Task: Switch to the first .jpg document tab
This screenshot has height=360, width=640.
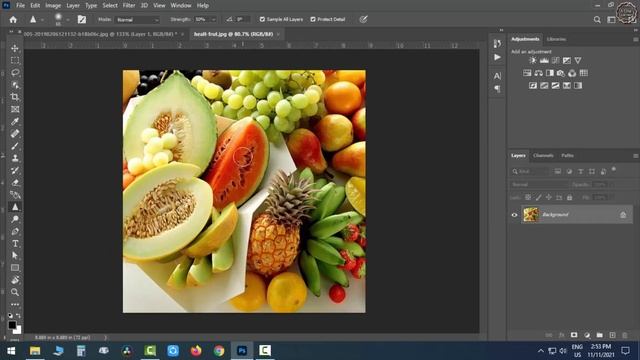Action: 100,34
